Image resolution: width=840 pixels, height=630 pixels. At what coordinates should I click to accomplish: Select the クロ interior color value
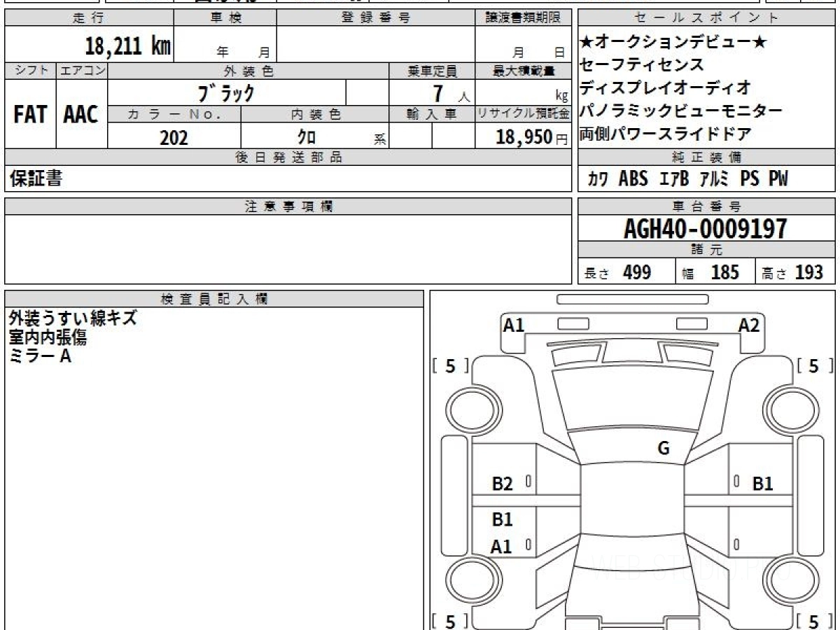(307, 138)
